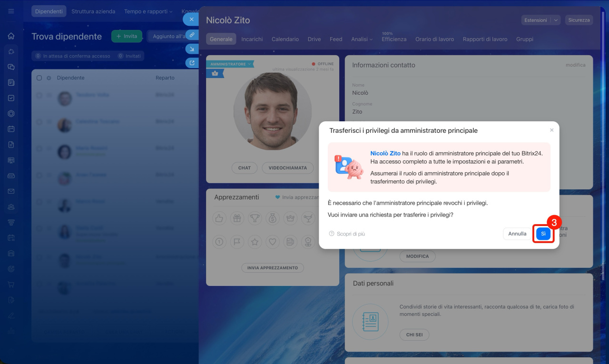Select the trophy appreciation badge
Screen dimensions: 609x364
point(255,218)
